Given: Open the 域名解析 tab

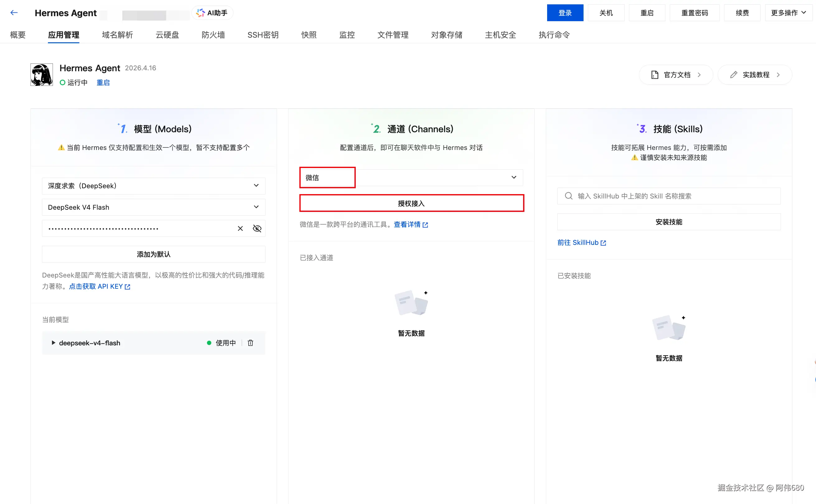Looking at the screenshot, I should click(x=117, y=35).
